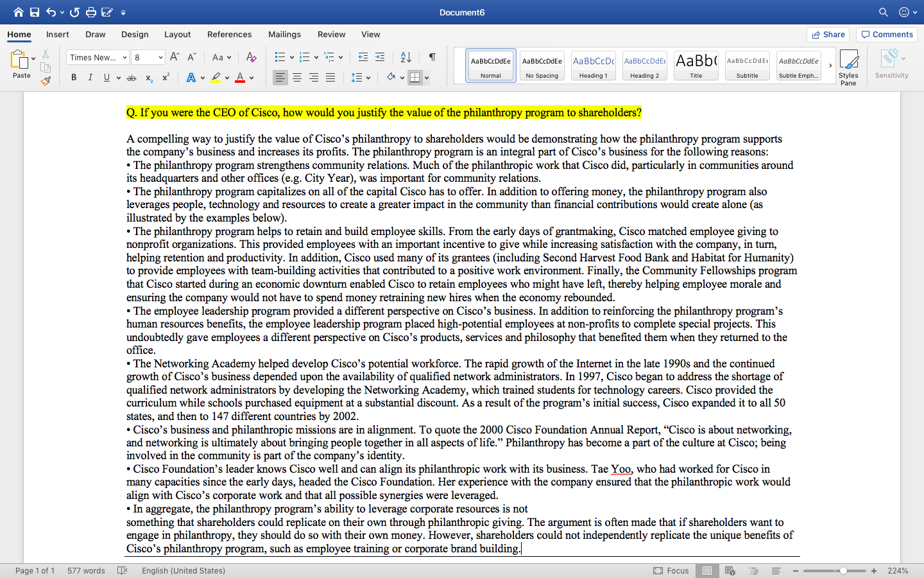Show or hide paragraph marks
Screen dimensions: 924x578
coord(432,57)
